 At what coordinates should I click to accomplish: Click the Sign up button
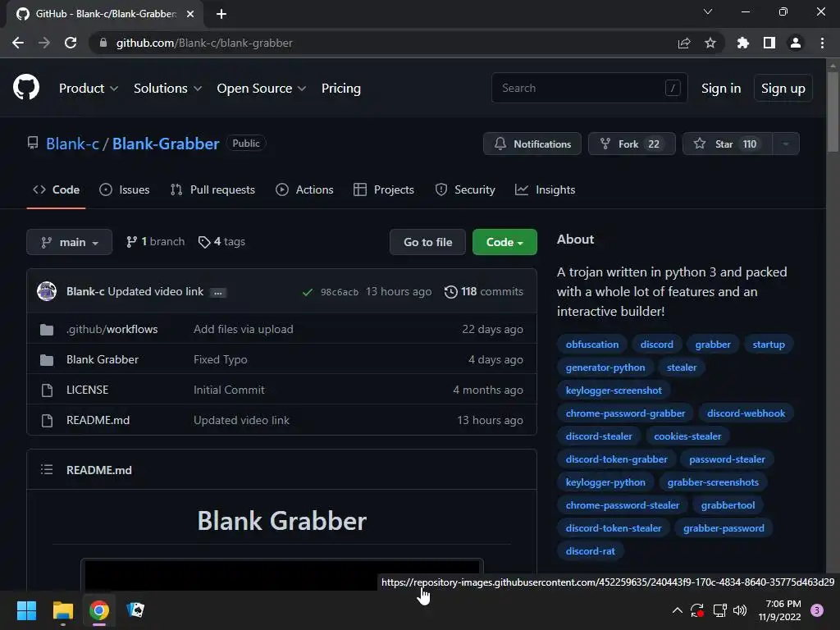click(783, 88)
